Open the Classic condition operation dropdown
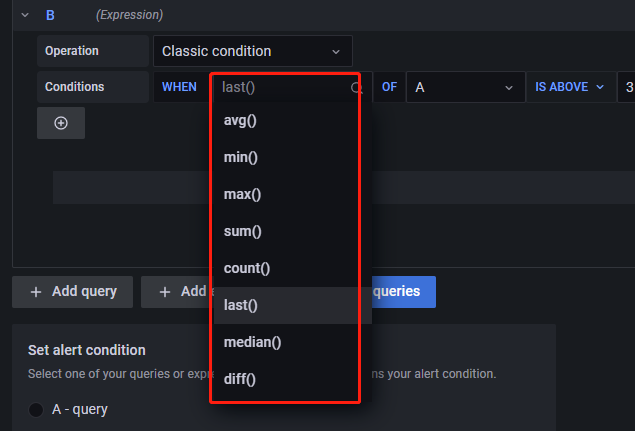This screenshot has width=635, height=431. pos(252,51)
